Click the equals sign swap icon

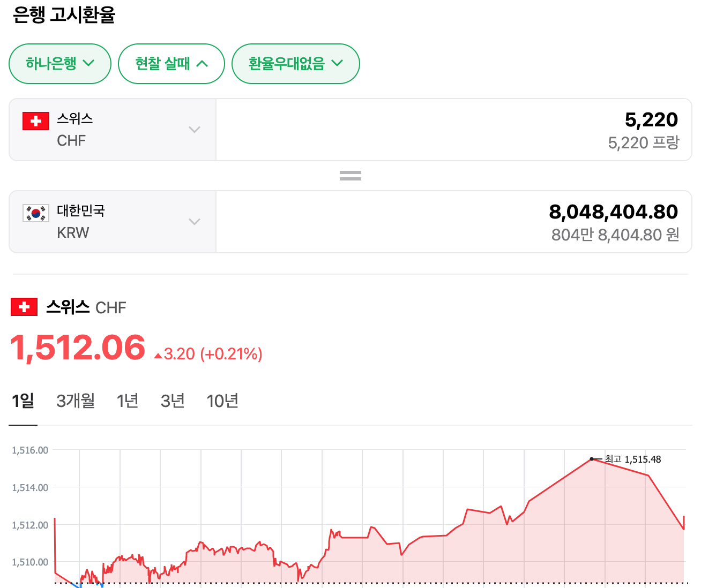point(350,176)
